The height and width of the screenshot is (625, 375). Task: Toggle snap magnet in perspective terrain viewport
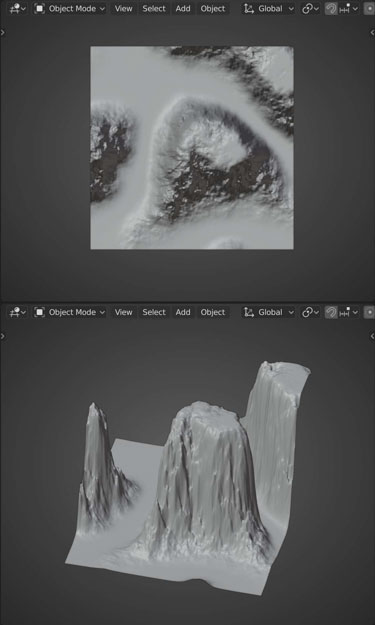click(331, 312)
